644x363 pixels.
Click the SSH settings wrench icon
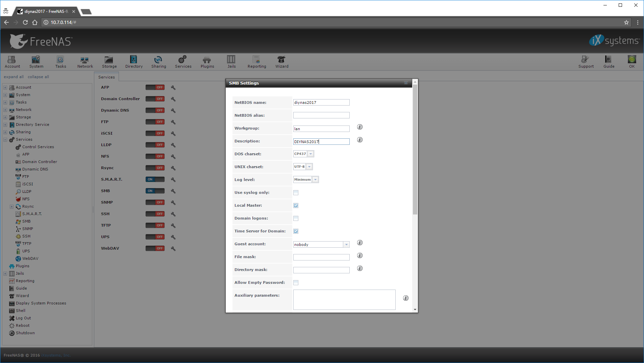(x=173, y=214)
